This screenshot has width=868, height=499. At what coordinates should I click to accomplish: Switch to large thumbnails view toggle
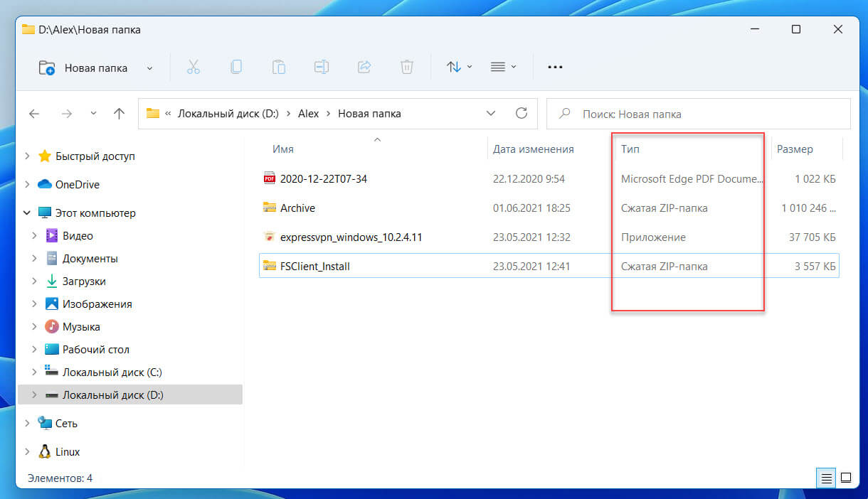[x=846, y=478]
